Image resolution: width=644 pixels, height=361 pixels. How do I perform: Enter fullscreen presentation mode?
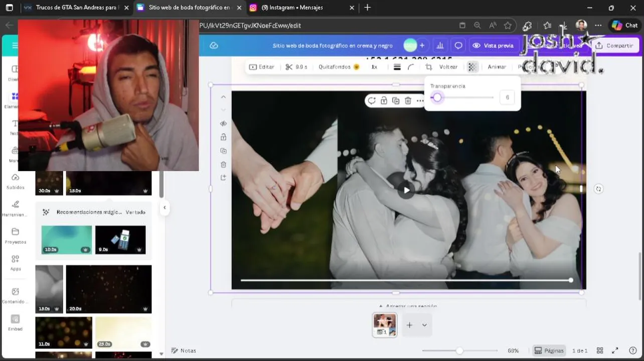coord(616,350)
